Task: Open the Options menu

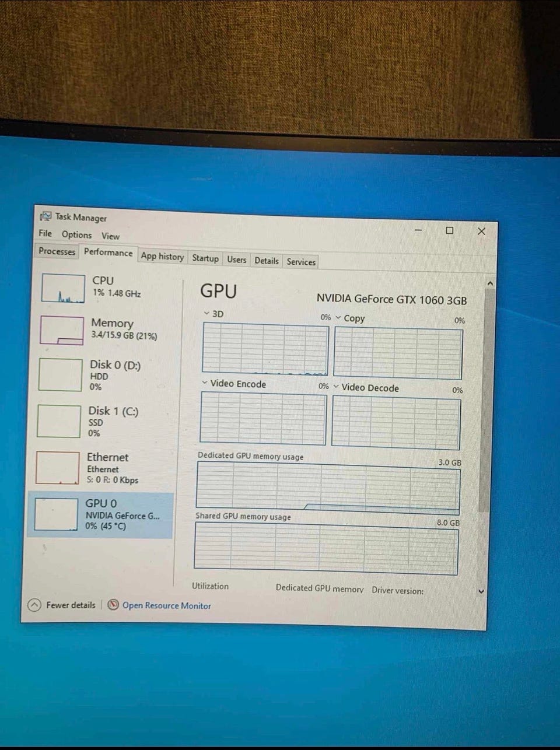Action: pos(76,234)
